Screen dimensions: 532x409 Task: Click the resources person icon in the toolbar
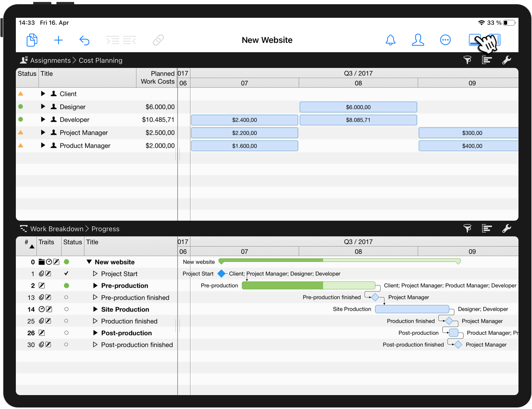[418, 40]
